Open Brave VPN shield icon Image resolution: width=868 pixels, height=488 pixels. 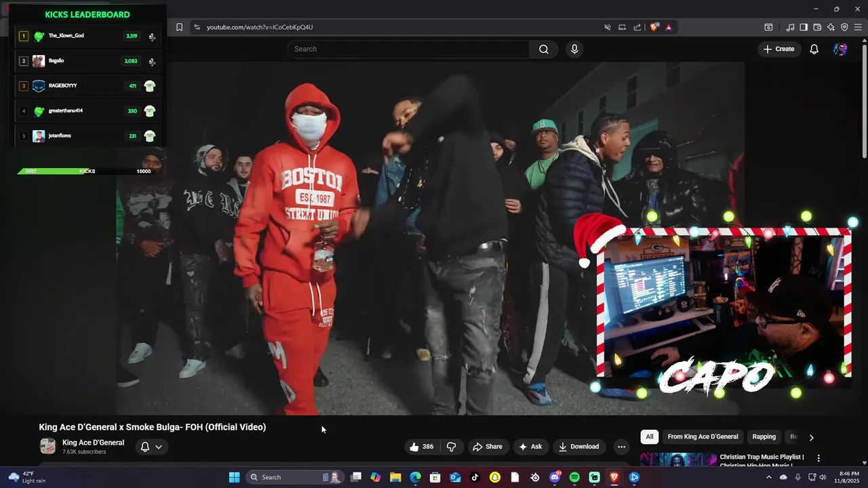(x=844, y=27)
